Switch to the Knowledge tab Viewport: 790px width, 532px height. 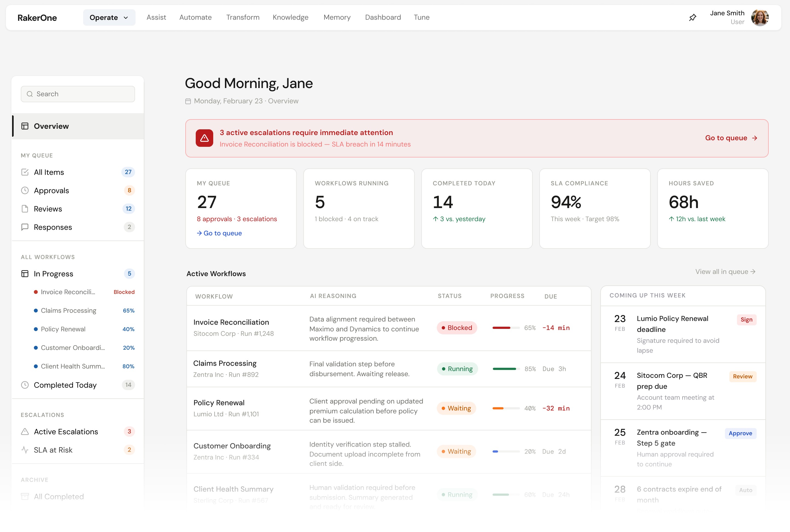290,17
